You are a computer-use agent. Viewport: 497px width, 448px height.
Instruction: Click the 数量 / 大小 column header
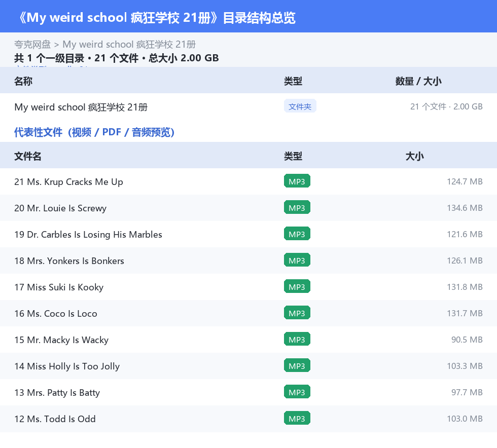[418, 82]
